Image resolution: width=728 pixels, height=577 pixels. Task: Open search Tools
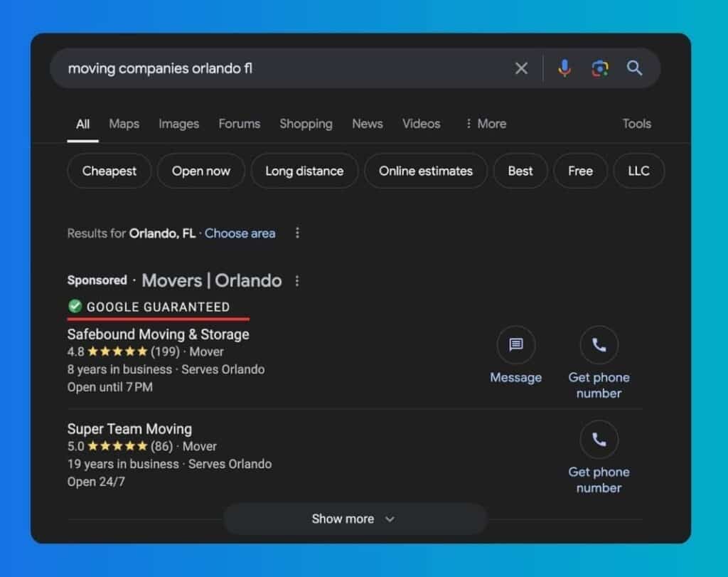(x=636, y=124)
